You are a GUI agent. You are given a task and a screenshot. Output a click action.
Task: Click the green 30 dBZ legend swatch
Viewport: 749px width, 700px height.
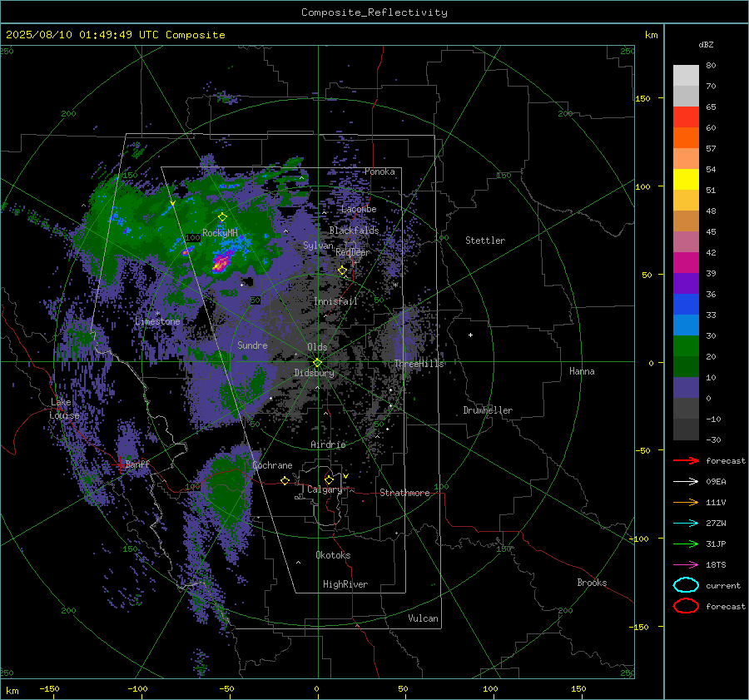coord(686,345)
